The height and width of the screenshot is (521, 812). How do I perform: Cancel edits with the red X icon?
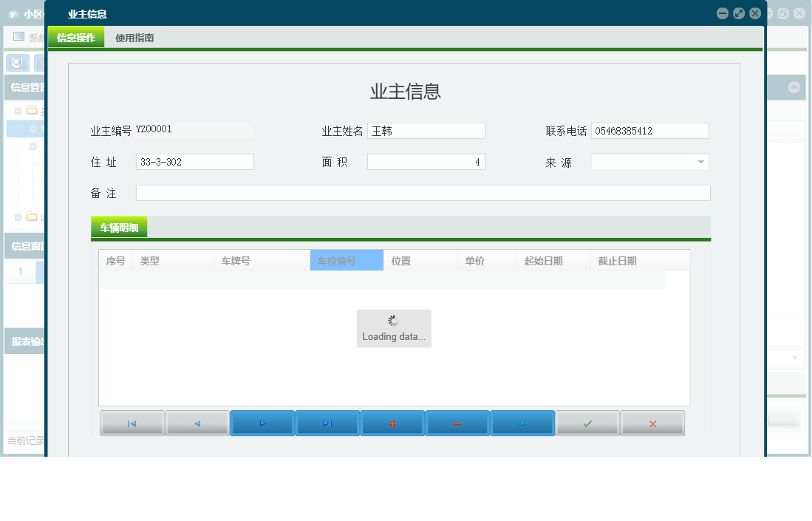tap(652, 423)
